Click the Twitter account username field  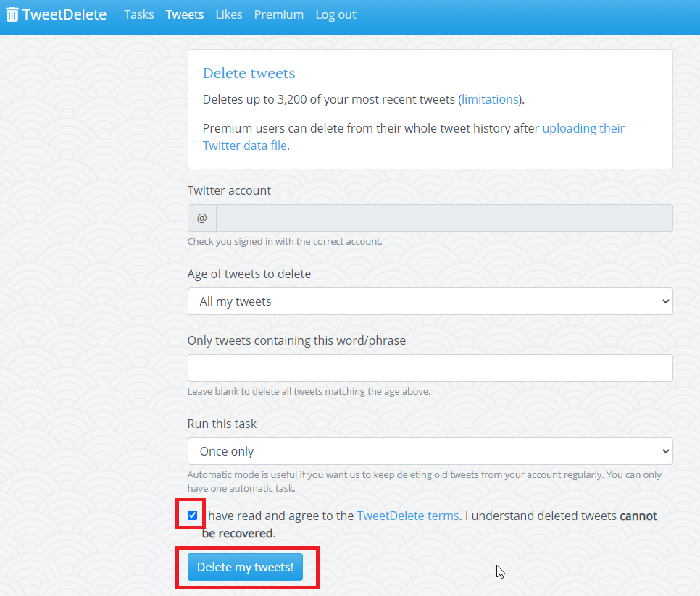pyautogui.click(x=444, y=218)
